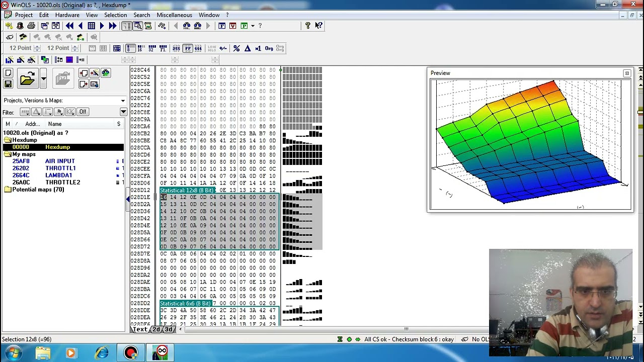Screen dimensions: 644x362
Task: Click the chip icon in second toolbar row
Action: (x=23, y=37)
